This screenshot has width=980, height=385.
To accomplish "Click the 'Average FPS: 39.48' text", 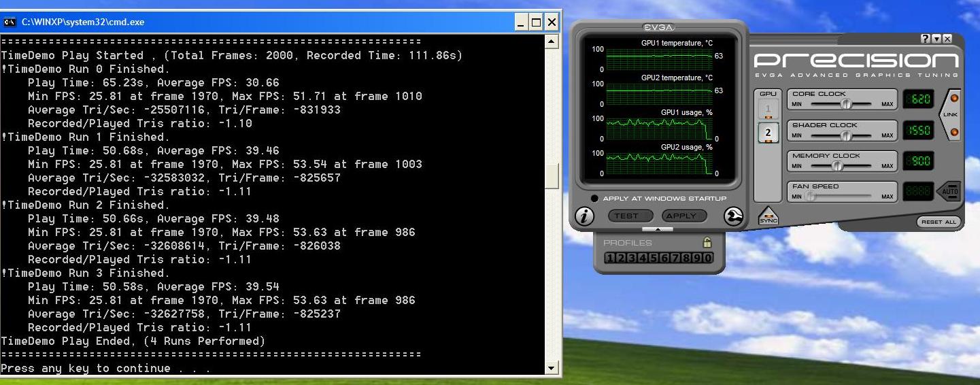I will point(218,218).
